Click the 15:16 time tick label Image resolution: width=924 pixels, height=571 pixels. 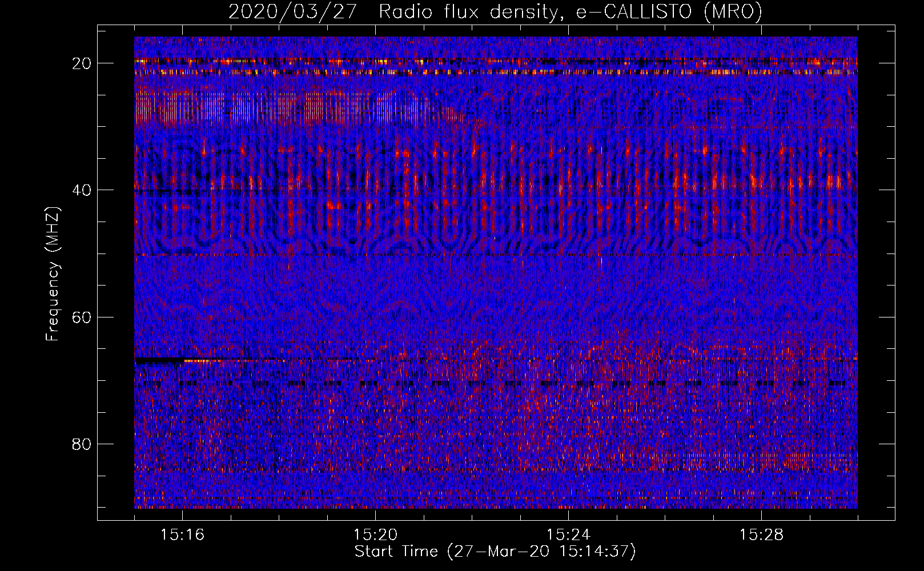pos(182,535)
